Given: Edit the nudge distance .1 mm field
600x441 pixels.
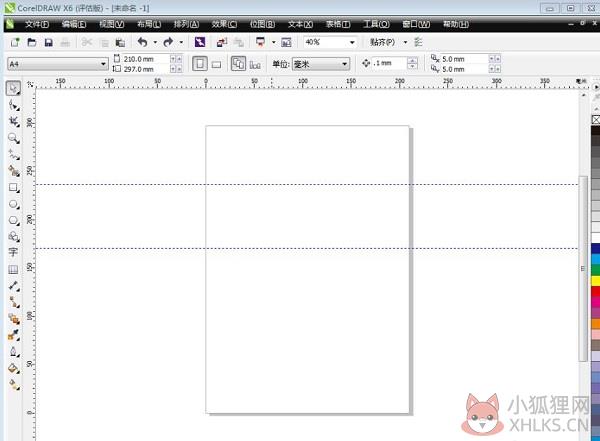Looking at the screenshot, I should coord(389,63).
